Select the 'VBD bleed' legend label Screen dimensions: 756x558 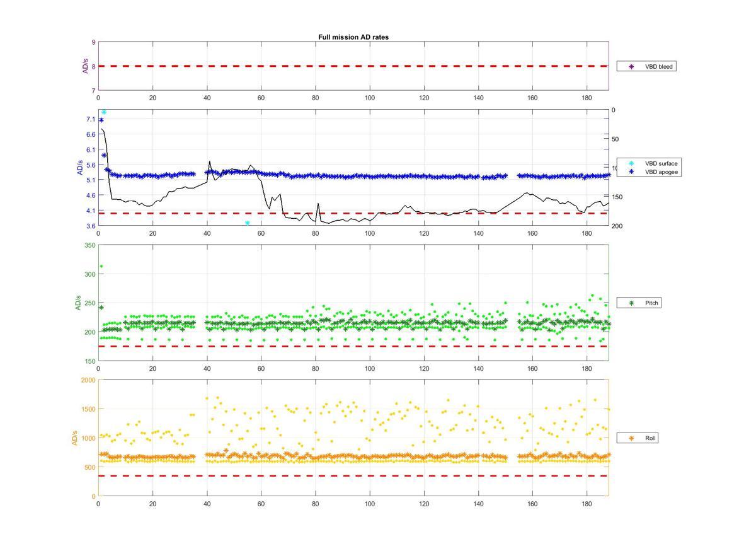click(x=659, y=66)
